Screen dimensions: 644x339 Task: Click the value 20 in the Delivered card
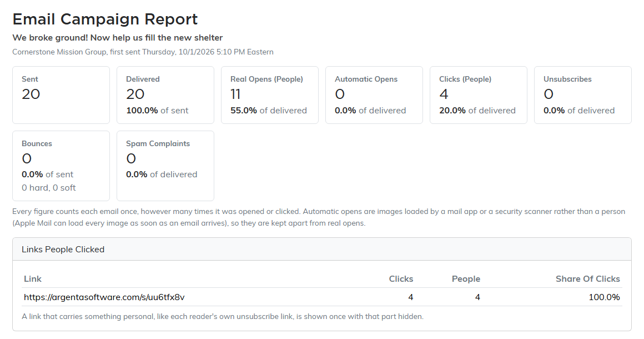point(135,94)
